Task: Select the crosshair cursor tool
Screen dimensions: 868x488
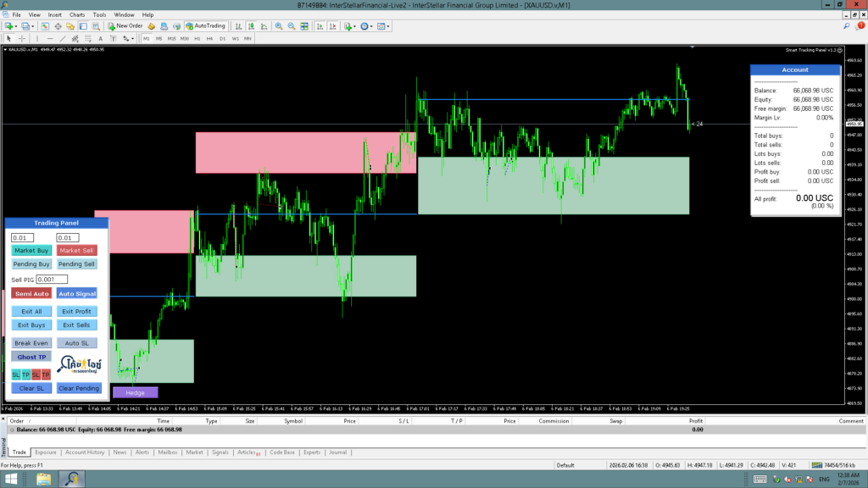Action: point(22,38)
